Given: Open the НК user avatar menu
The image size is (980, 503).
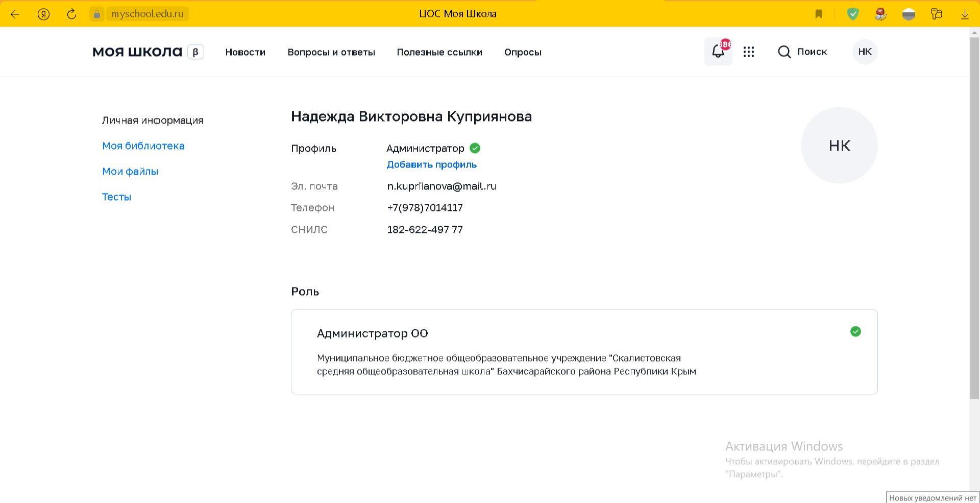Looking at the screenshot, I should [x=865, y=52].
